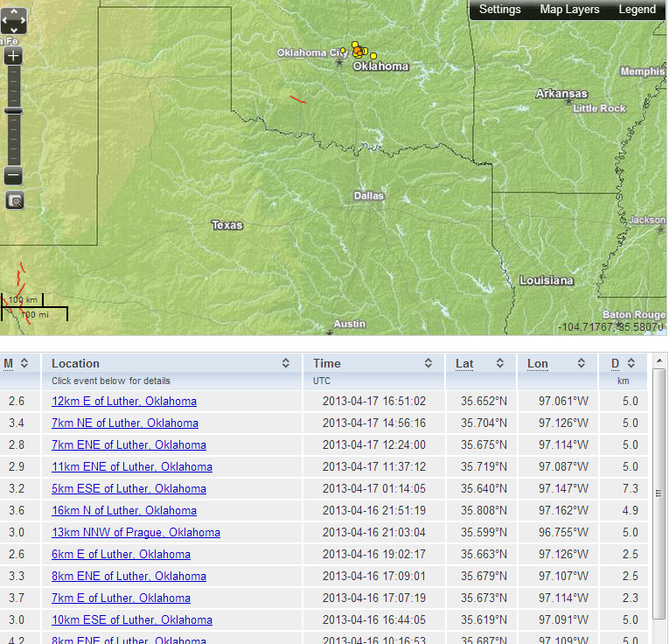Click the time 2013-04-17 01:14:05
Viewport: 669px width, 644px height.
pos(373,488)
